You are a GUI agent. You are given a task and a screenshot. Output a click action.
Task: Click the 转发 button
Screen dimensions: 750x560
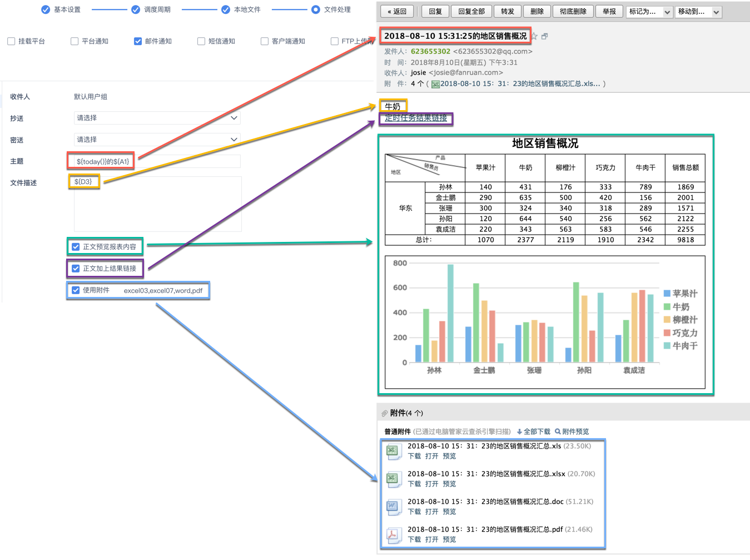coord(508,11)
